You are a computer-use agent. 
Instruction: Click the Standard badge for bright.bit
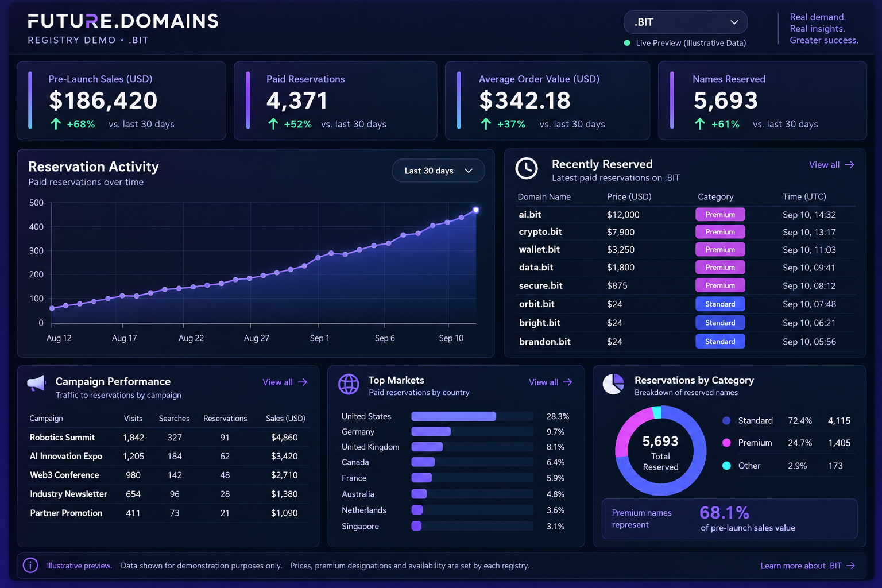(720, 323)
